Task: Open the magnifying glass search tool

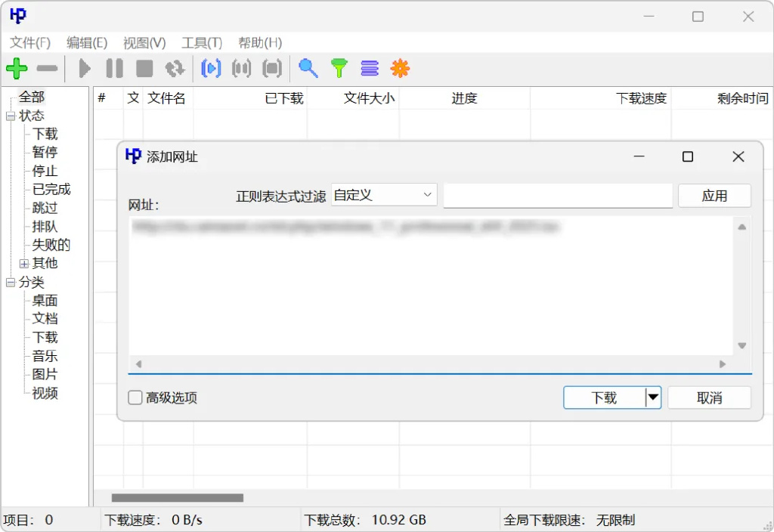Action: point(308,69)
